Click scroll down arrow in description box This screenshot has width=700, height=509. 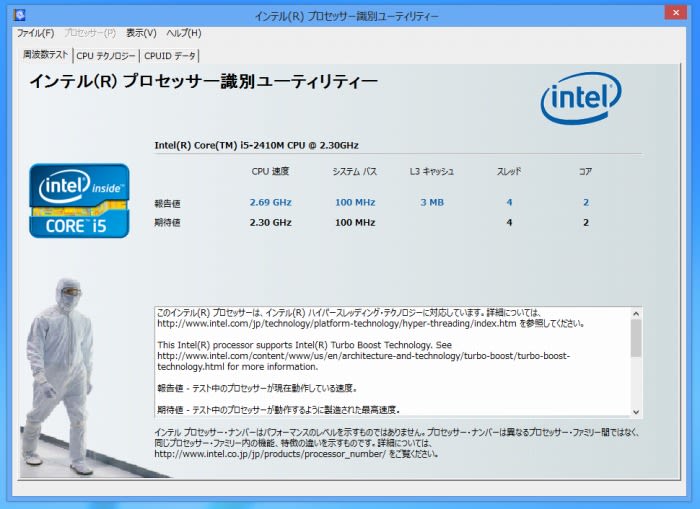click(636, 411)
